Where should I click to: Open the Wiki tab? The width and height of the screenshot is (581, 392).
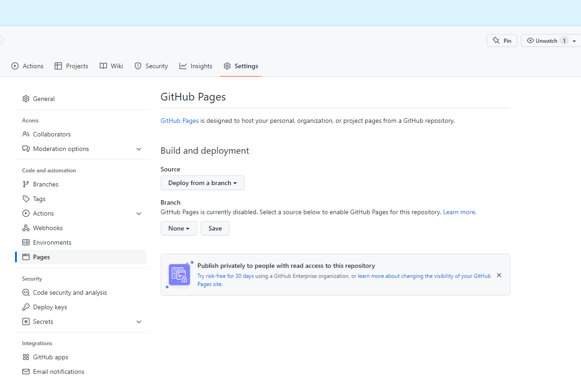112,66
